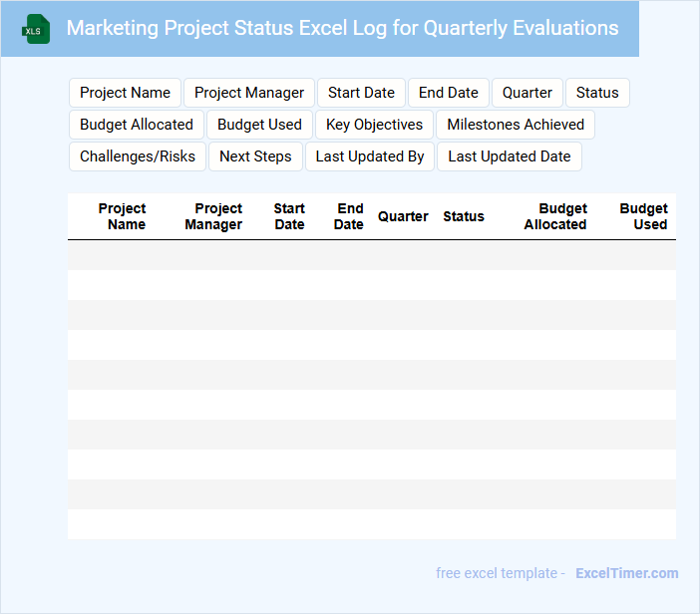Pick the Last Updated Date tag

tap(509, 156)
